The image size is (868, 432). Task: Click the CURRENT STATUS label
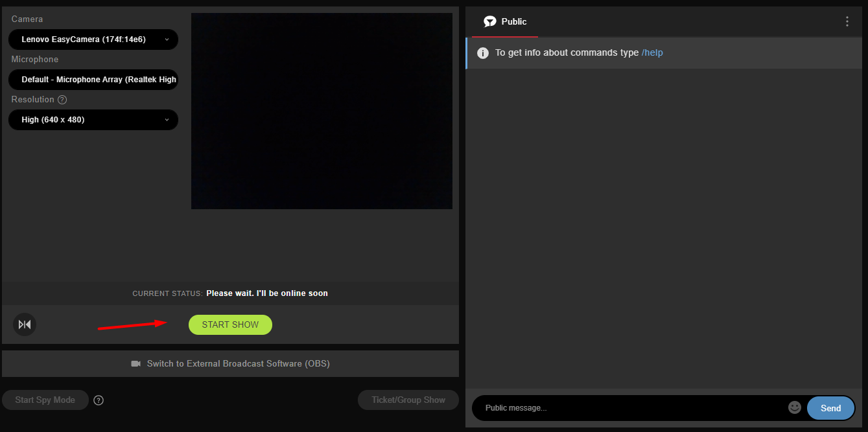[167, 293]
